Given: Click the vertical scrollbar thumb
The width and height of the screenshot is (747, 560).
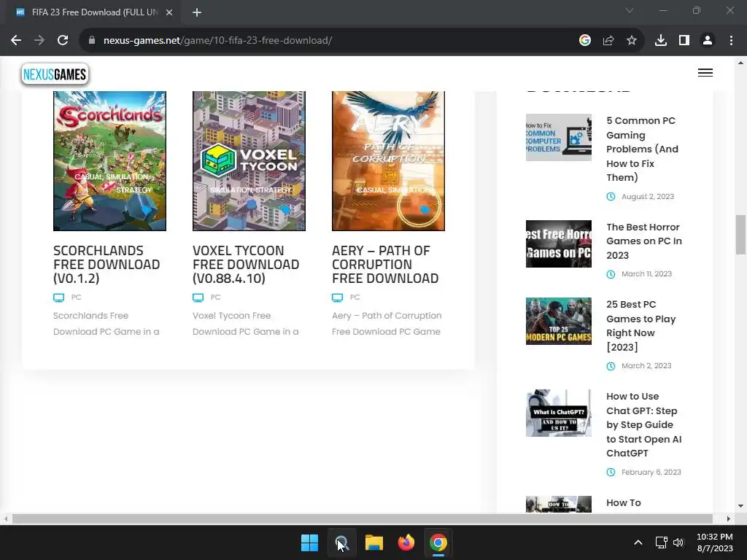Looking at the screenshot, I should pos(740,235).
